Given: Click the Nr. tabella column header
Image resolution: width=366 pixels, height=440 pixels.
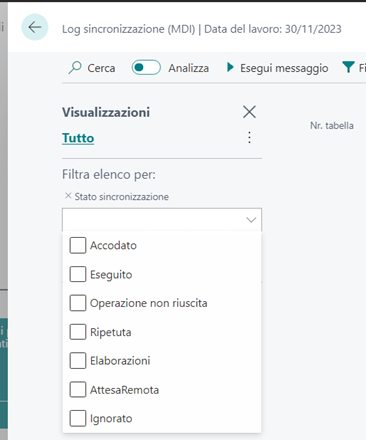Looking at the screenshot, I should [332, 126].
